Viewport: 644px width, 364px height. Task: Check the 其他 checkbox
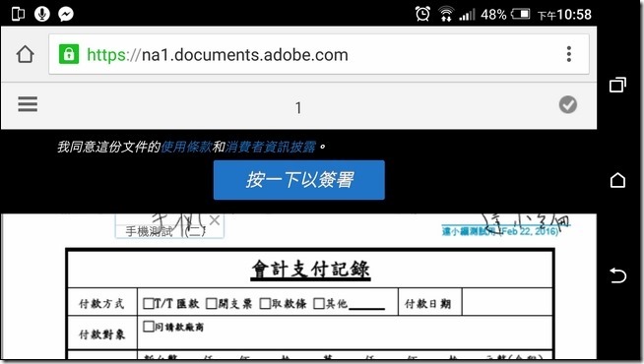point(319,303)
